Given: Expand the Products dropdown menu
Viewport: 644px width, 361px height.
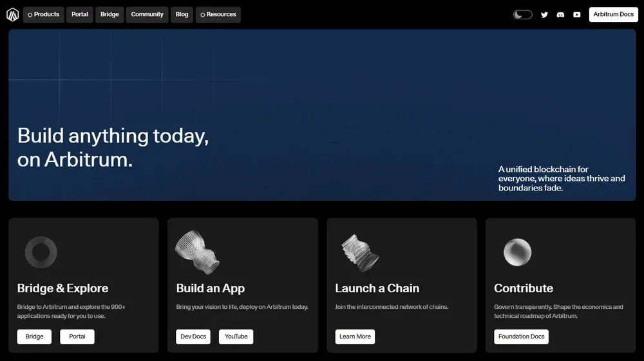Looking at the screenshot, I should pos(44,14).
